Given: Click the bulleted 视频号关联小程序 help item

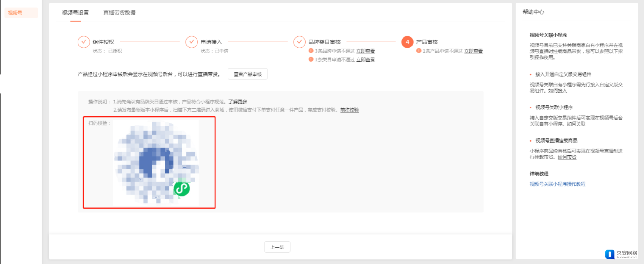Looking at the screenshot, I should 554,108.
